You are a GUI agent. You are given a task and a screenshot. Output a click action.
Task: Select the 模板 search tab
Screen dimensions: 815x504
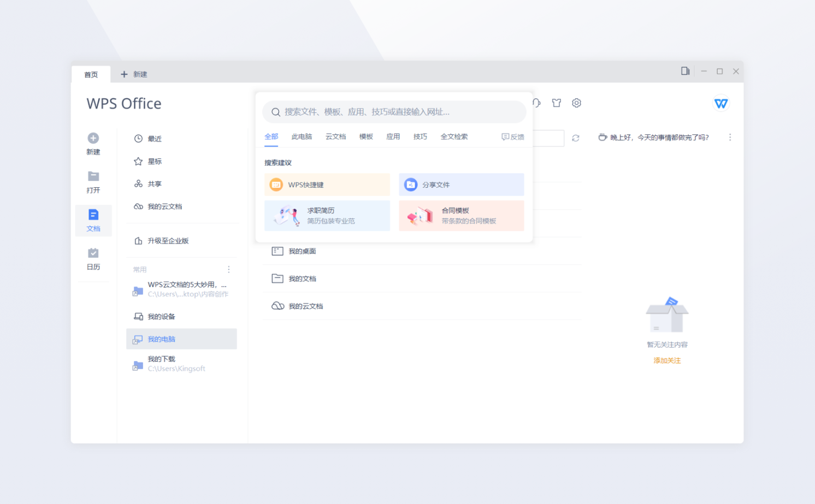click(366, 137)
